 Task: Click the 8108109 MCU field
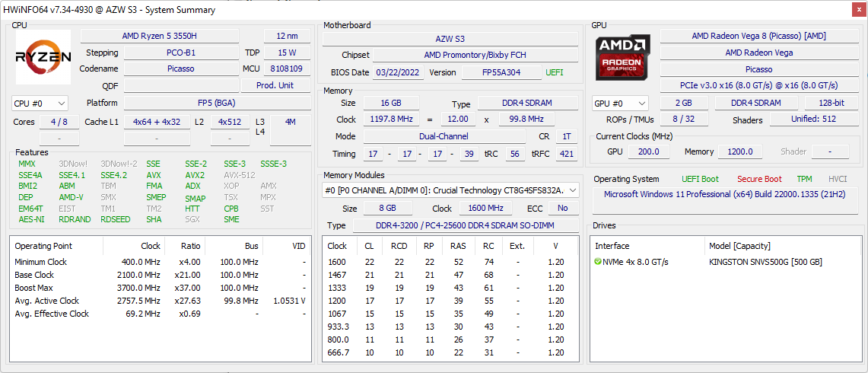coord(288,69)
